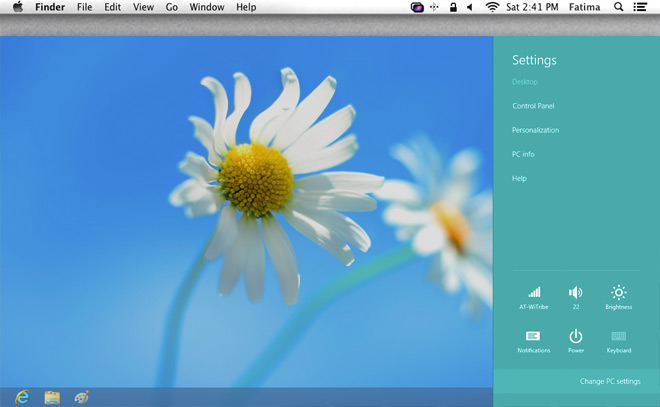Open the Brightness sun icon
Image resolution: width=660 pixels, height=407 pixels.
pyautogui.click(x=618, y=293)
